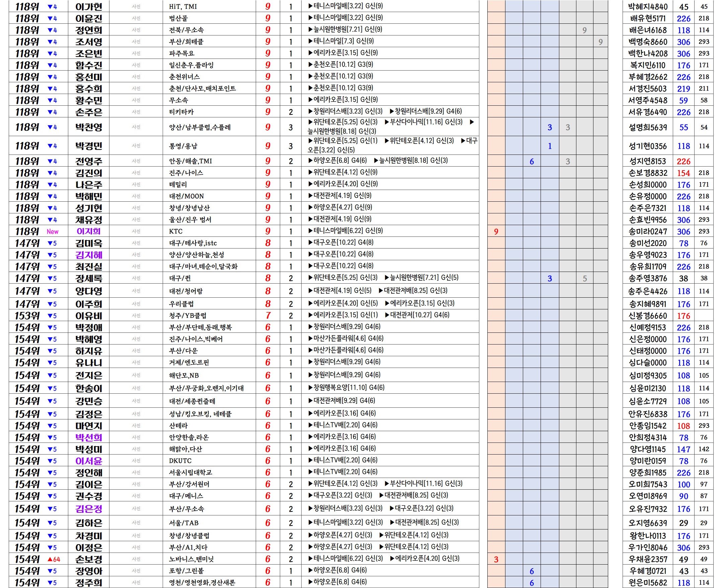
Task: Select the purple player name 박선희
Action: pyautogui.click(x=88, y=437)
